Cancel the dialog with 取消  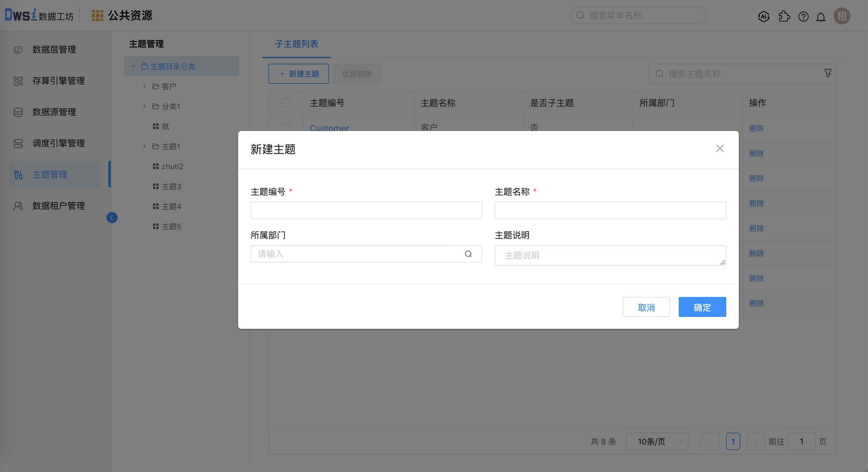[x=646, y=307]
